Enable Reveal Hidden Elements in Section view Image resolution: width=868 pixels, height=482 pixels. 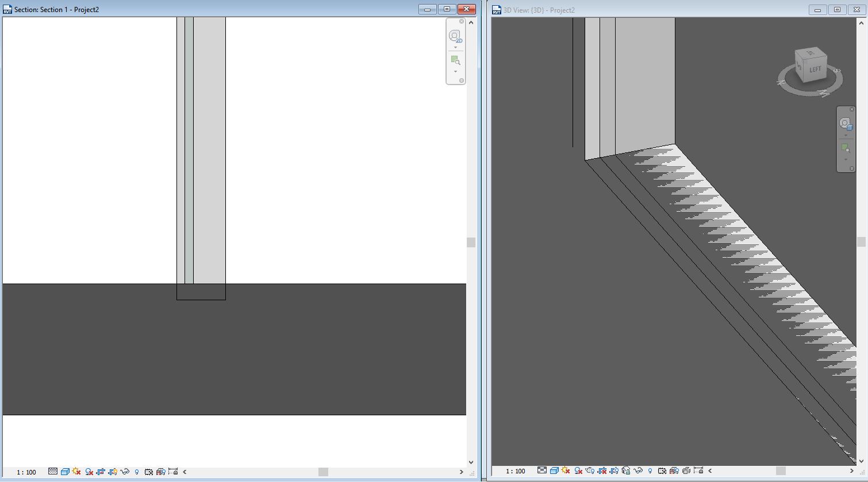(137, 471)
